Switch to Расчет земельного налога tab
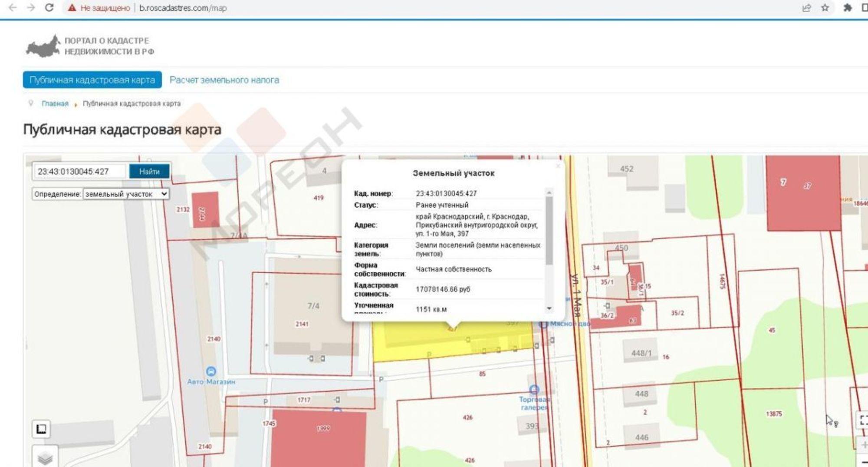Screen dimensions: 868x467 224,80
